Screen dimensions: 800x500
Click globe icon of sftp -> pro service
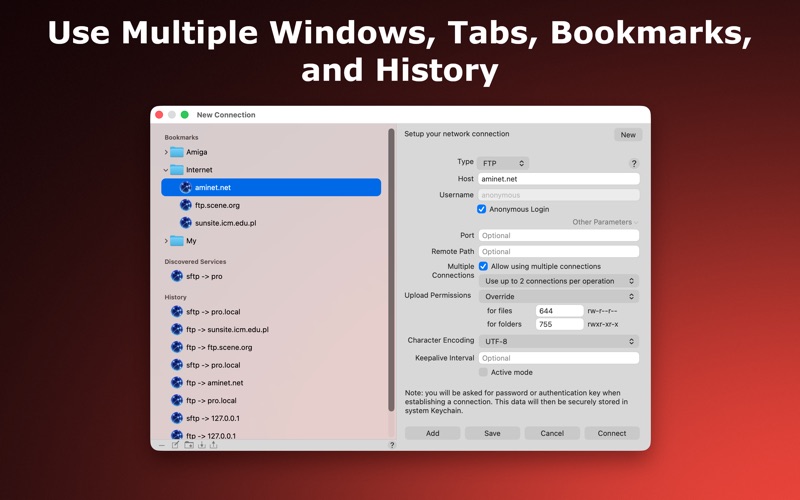(177, 276)
